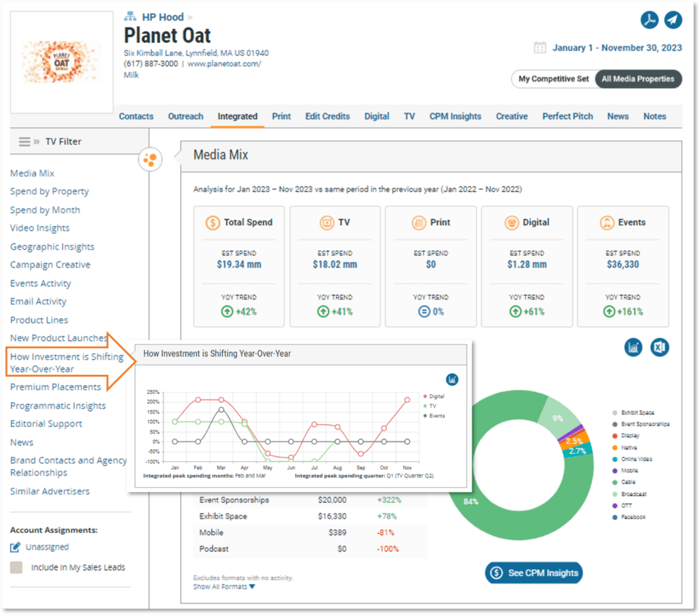Image resolution: width=700 pixels, height=615 pixels.
Task: Click the orange dots insights icon
Action: (150, 159)
